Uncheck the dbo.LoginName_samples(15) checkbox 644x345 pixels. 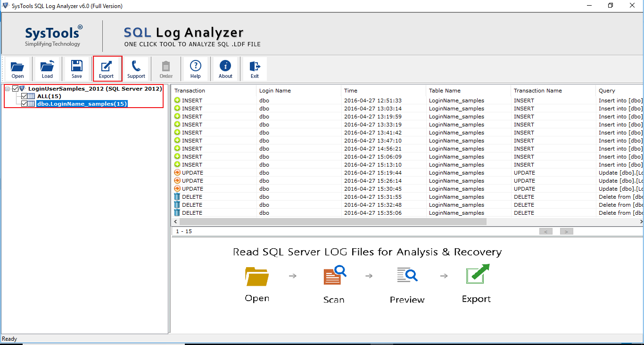[x=24, y=104]
